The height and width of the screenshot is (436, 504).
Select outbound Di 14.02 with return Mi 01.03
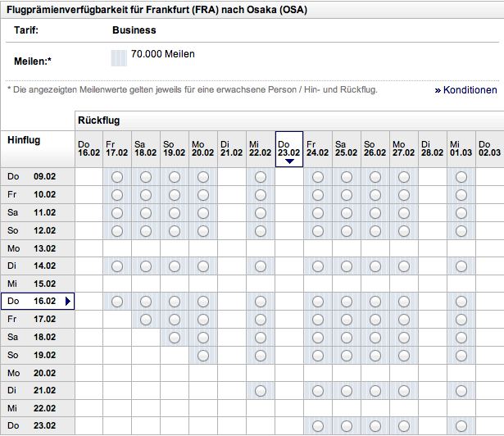coord(461,266)
